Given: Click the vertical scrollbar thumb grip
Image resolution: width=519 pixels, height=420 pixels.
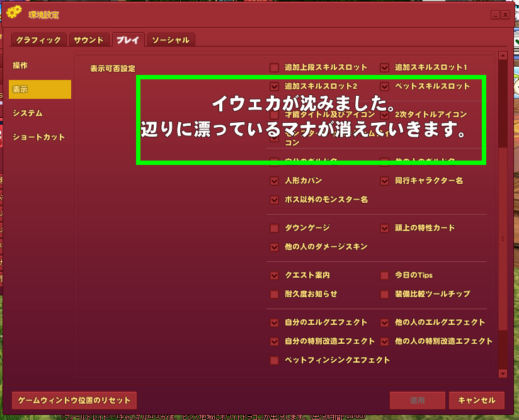Looking at the screenshot, I should pos(503,239).
